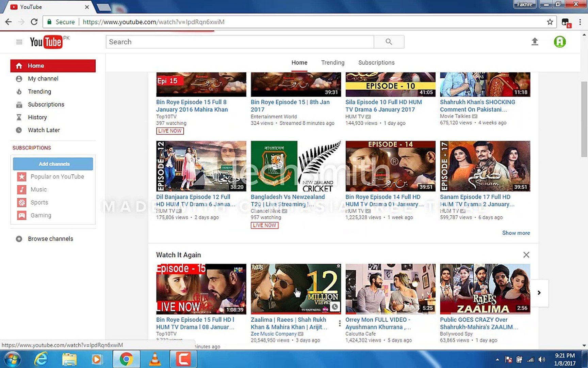Viewport: 588px width, 368px height.
Task: Click inside the Search input field
Action: point(238,42)
